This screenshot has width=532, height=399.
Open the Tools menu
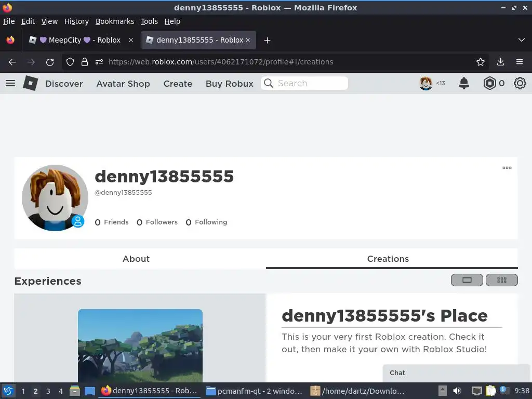tap(149, 21)
